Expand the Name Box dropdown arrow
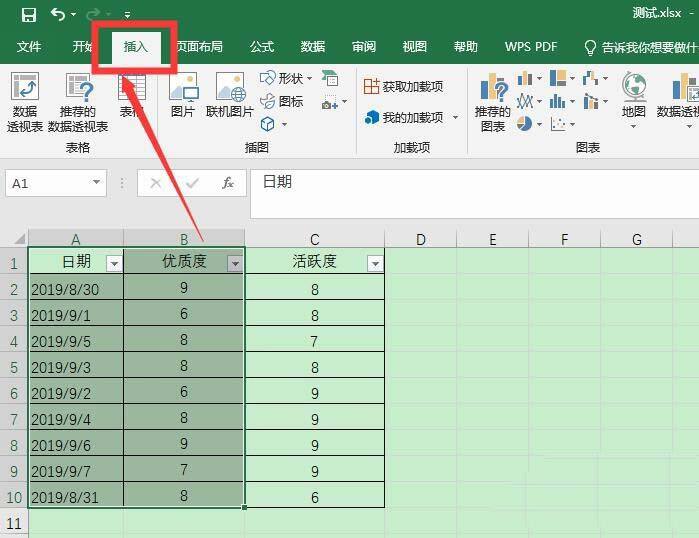Screen dimensions: 699x538 coord(97,183)
